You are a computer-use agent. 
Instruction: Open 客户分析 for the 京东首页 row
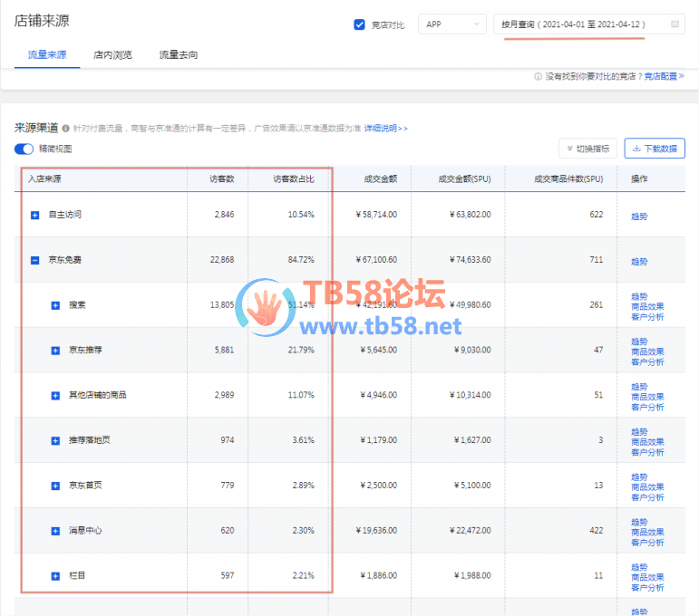647,497
